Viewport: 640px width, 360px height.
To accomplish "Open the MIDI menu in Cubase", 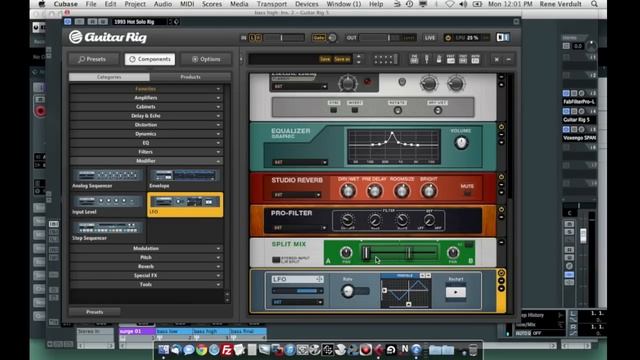I will click(x=187, y=4).
